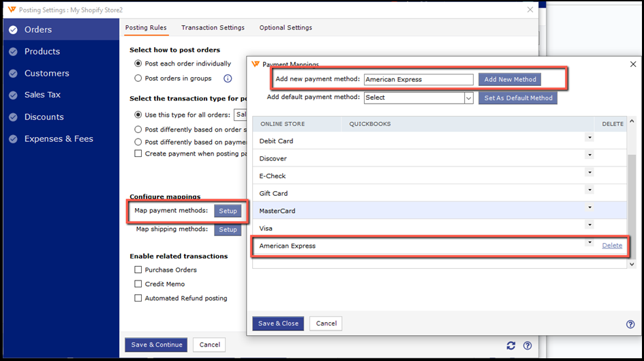This screenshot has width=644, height=361.
Task: Click help icon in Payment Mappings dialog
Action: pyautogui.click(x=630, y=324)
